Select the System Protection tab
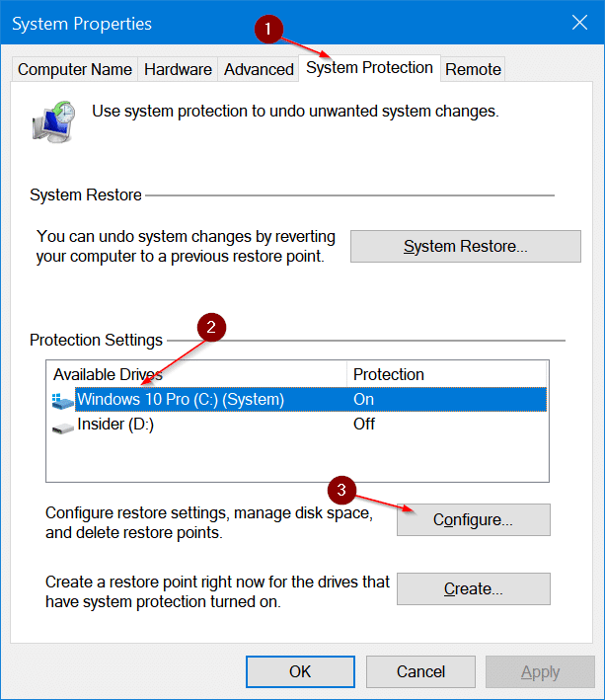Image resolution: width=605 pixels, height=700 pixels. coord(369,68)
